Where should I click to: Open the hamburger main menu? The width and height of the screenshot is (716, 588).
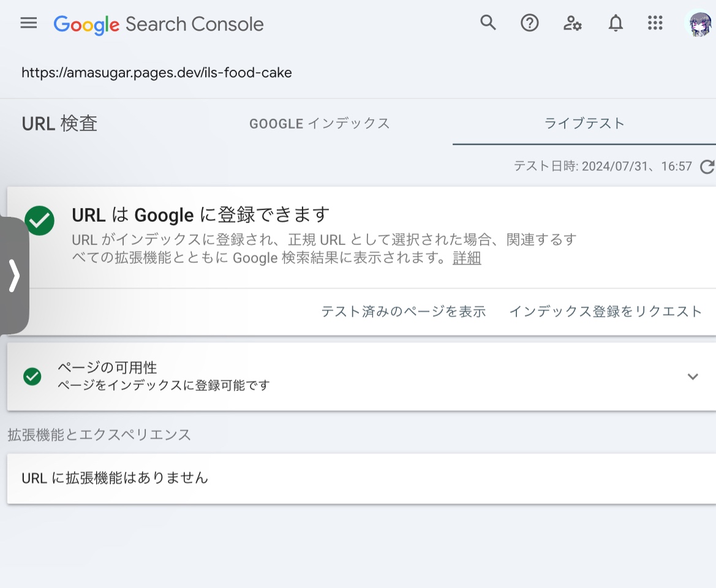(x=28, y=23)
